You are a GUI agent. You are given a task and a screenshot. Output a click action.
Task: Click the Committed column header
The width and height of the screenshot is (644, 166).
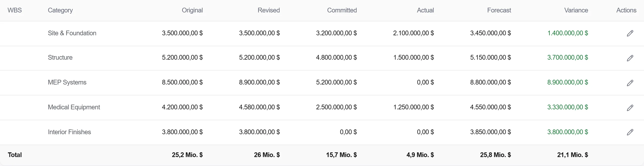coord(342,10)
